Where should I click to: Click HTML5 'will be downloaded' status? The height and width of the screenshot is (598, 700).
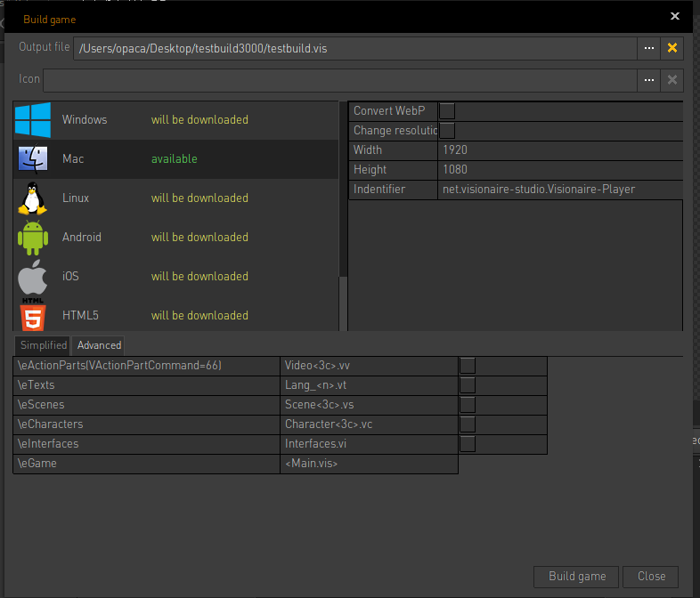(199, 316)
